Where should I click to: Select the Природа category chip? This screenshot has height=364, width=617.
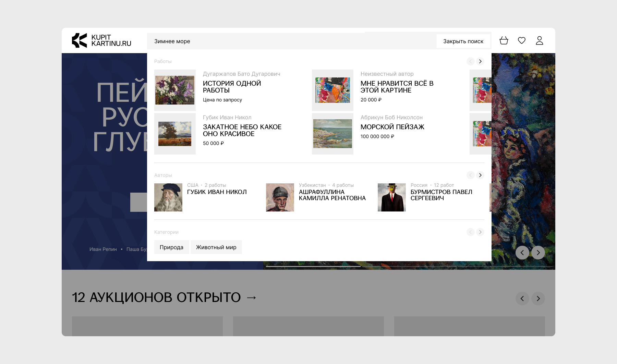coord(171,247)
